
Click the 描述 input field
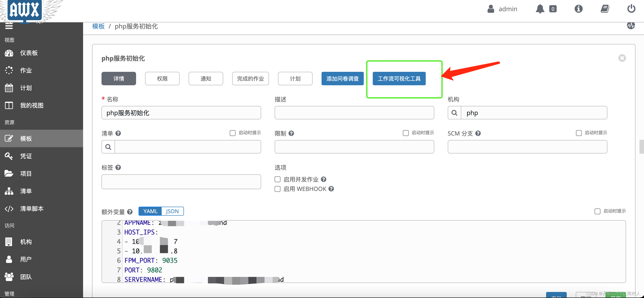coord(354,113)
